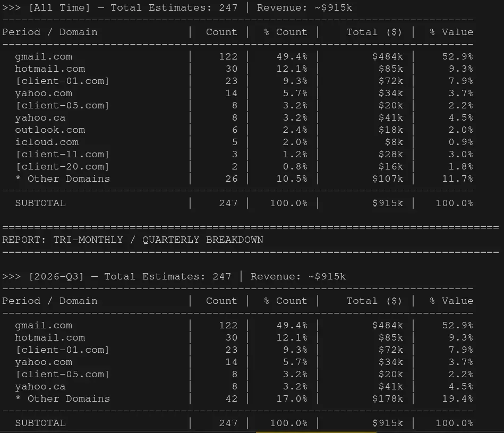Screen dimensions: 504x433
Task: Click the SUBTOTAL label in the All Time table
Action: pos(40,203)
